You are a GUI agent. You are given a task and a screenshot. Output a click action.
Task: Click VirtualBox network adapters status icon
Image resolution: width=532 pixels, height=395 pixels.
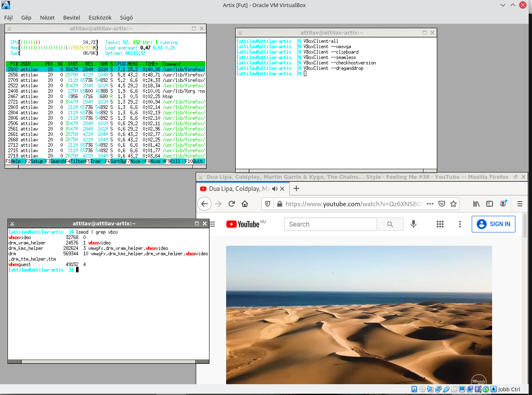(x=438, y=389)
